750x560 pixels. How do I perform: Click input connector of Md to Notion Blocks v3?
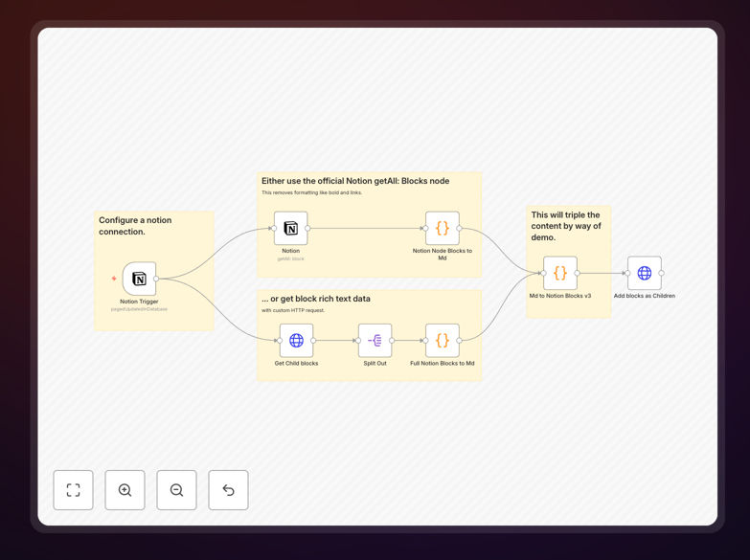(x=543, y=273)
